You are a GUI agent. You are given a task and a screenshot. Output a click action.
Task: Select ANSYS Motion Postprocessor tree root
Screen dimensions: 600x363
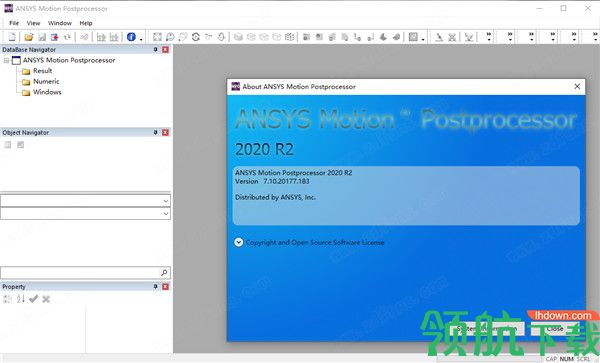(x=69, y=60)
